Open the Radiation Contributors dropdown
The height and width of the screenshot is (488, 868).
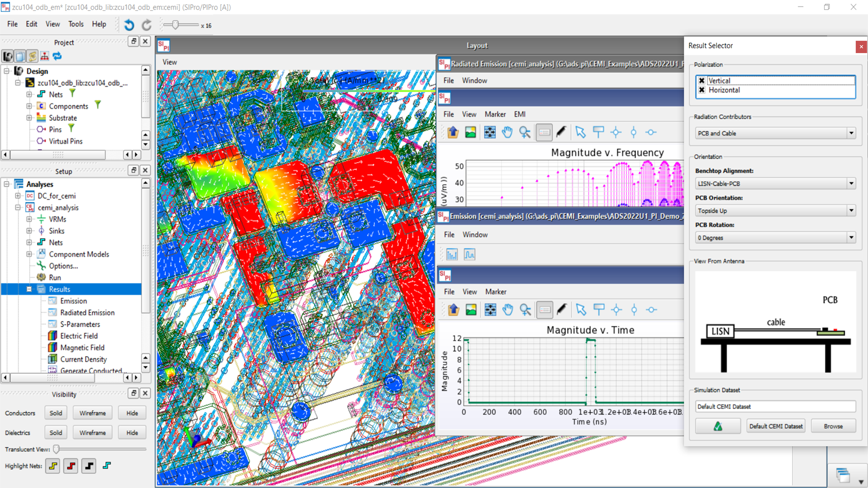click(775, 133)
